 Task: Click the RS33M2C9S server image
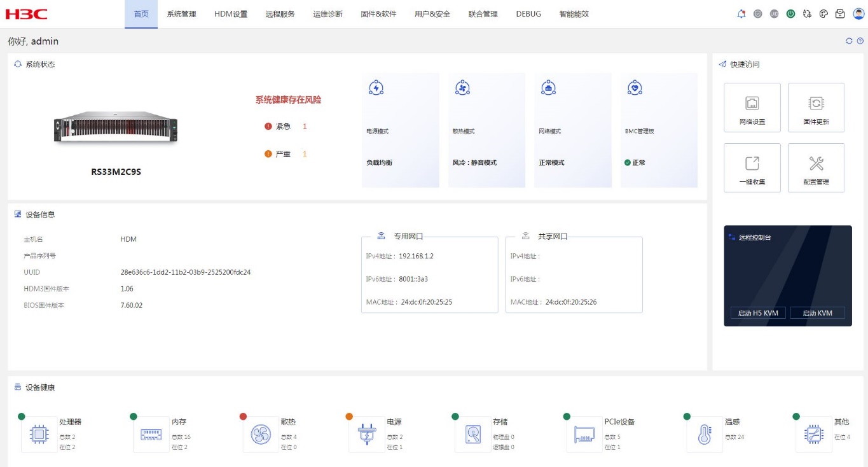coord(116,127)
